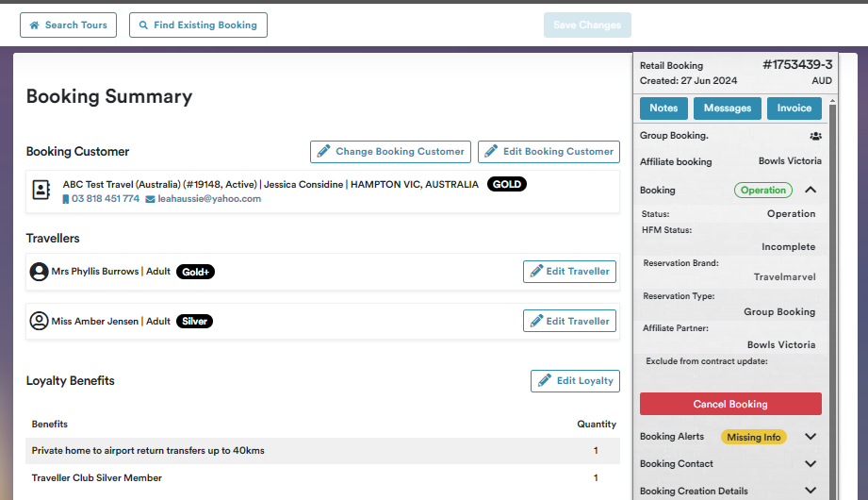
Task: Click pencil icon on Edit Loyalty
Action: tap(545, 380)
